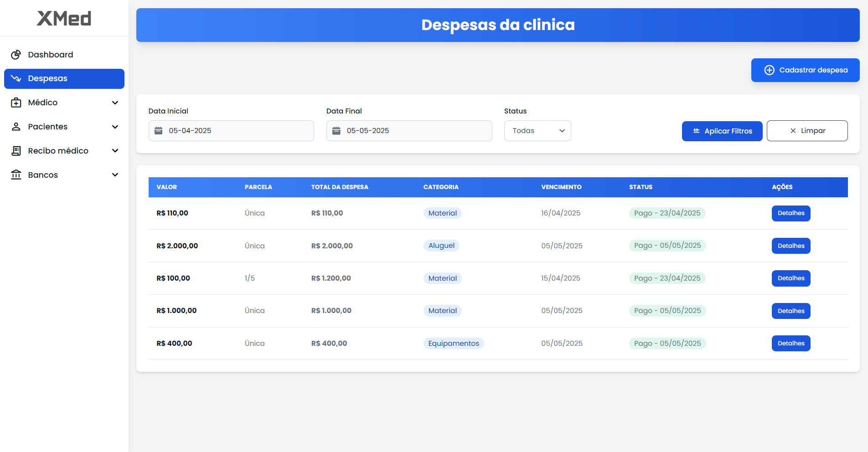The width and height of the screenshot is (868, 452).
Task: Open the Despesas menu item
Action: tap(64, 79)
